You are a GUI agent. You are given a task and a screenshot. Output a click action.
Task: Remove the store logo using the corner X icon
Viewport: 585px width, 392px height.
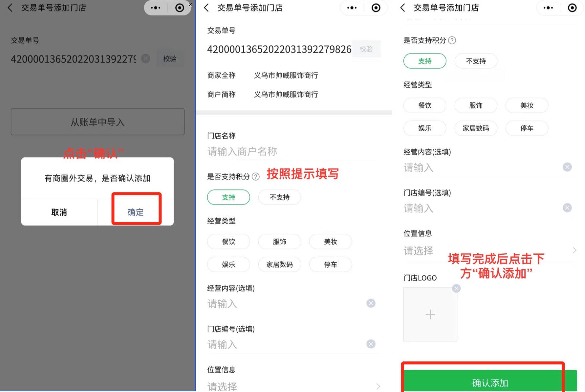(x=456, y=289)
